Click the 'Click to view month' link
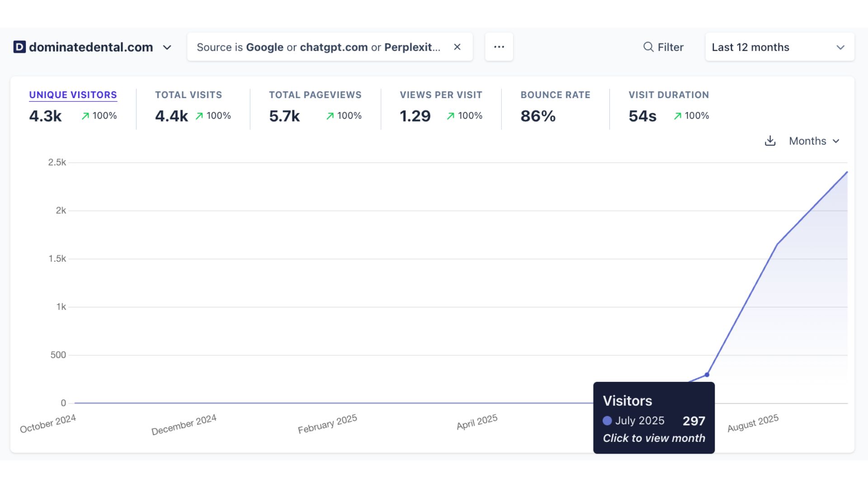868x488 pixels. click(654, 438)
